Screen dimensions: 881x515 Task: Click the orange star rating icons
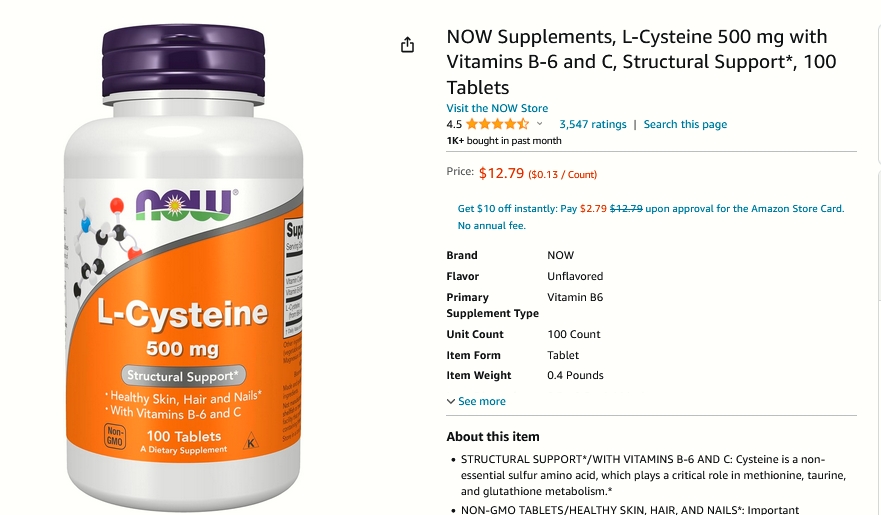click(497, 124)
